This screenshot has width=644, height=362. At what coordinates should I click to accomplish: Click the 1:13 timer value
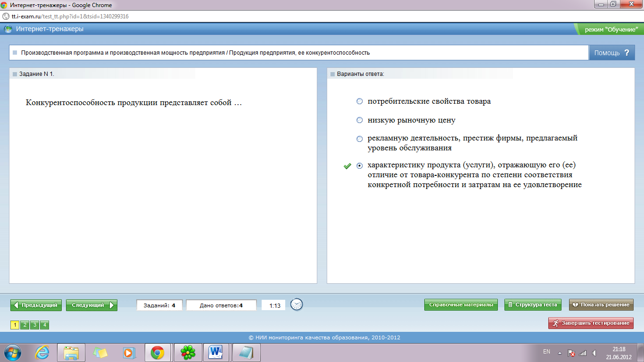tap(274, 305)
